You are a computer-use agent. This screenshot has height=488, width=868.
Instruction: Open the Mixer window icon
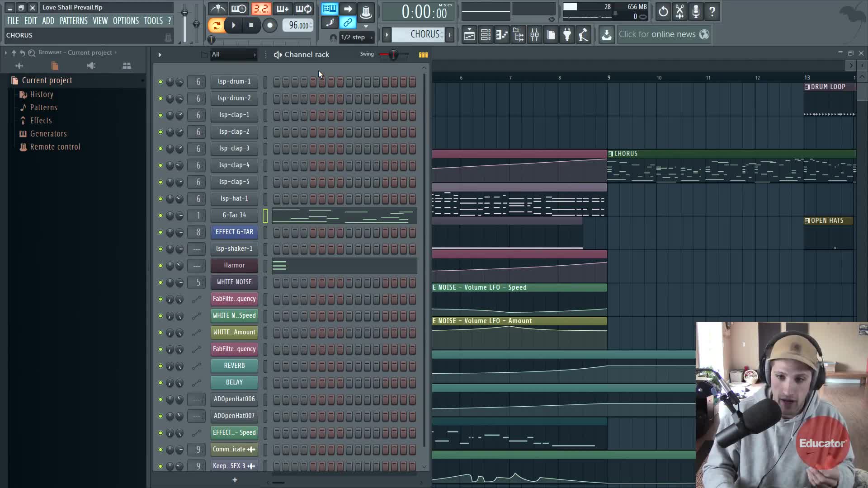pos(535,35)
